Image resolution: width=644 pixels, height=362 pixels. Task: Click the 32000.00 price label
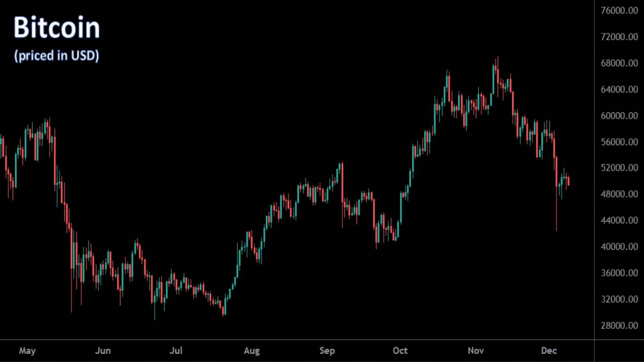pos(619,299)
